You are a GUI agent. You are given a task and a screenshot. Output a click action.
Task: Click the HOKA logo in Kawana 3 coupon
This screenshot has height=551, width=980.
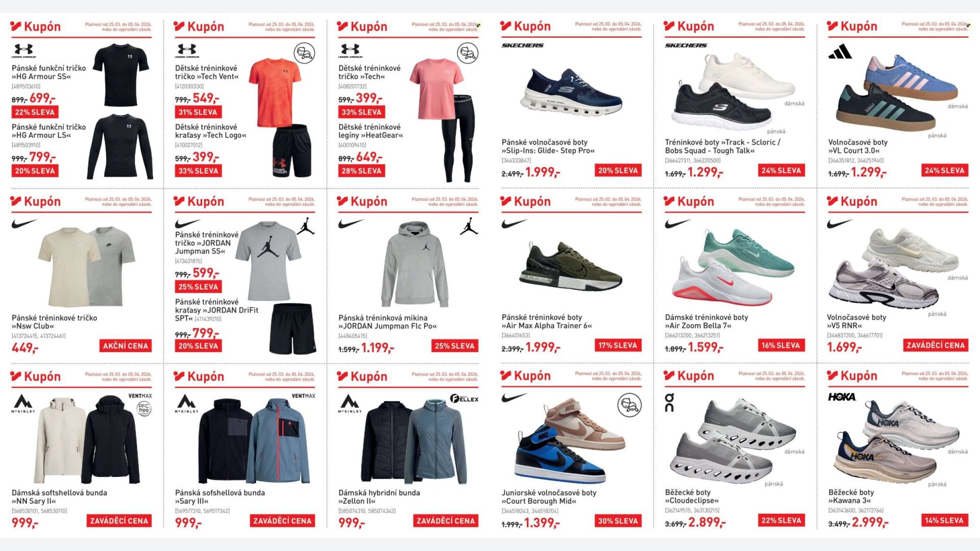(x=842, y=397)
